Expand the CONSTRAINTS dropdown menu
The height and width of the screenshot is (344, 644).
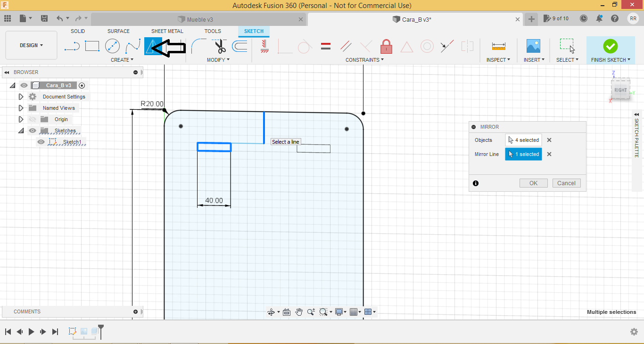click(x=364, y=60)
